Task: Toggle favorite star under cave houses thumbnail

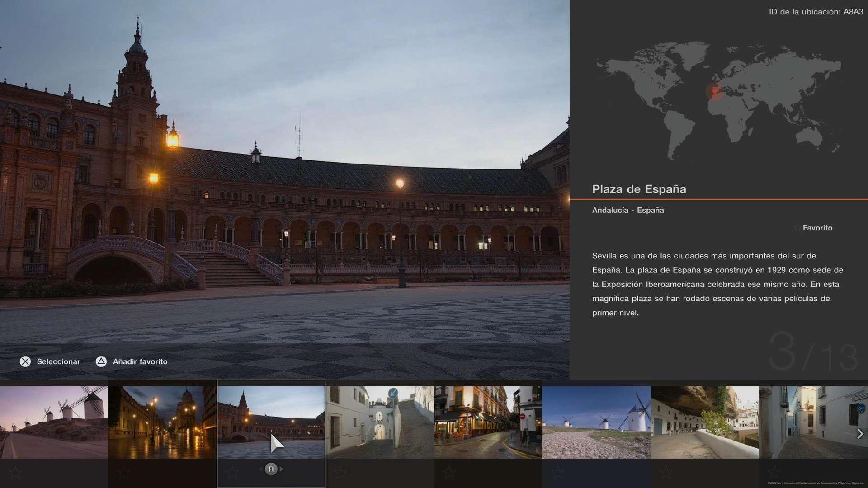Action: 666,473
